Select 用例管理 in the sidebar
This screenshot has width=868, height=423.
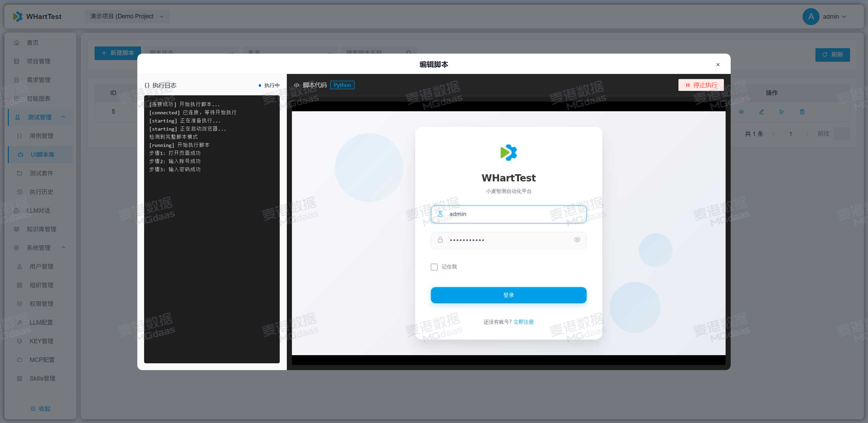pos(41,136)
